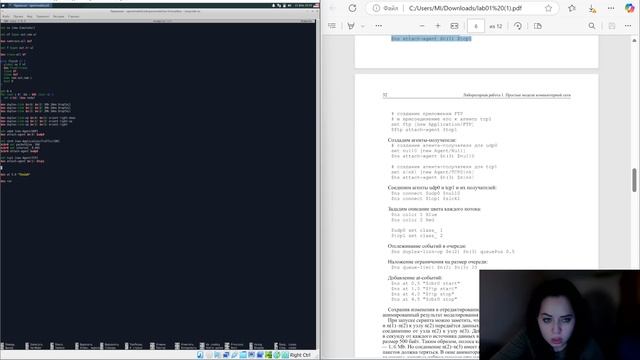Open site information icon beside address
The image size is (640, 360).
pyautogui.click(x=376, y=8)
